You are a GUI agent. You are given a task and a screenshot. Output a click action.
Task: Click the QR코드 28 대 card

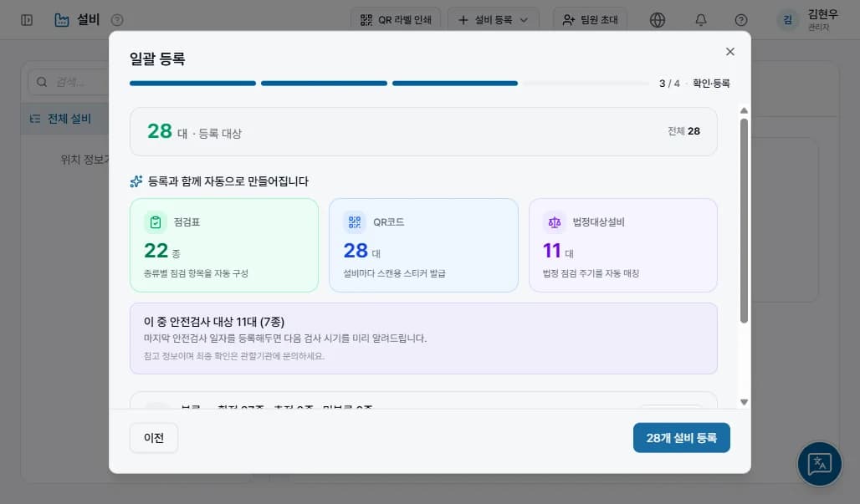(x=423, y=245)
